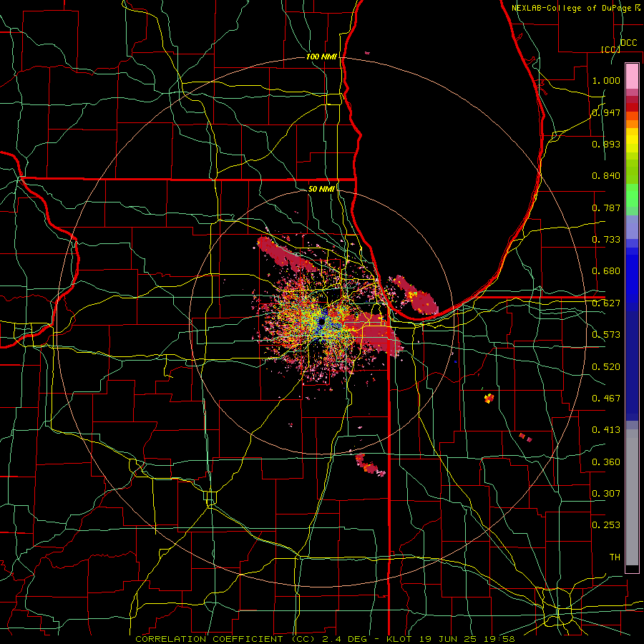Click the crimson echo over Lake Michigan shoreline

(417, 296)
